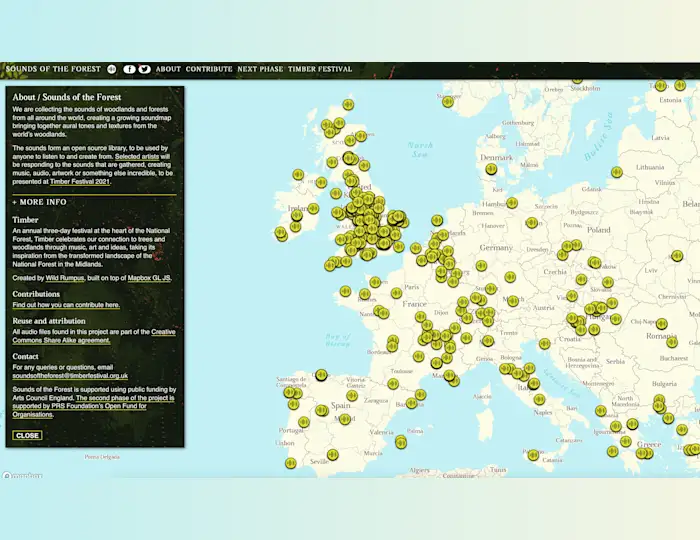This screenshot has height=540, width=700.
Task: Click the 'Poland' country label on map
Action: click(599, 230)
